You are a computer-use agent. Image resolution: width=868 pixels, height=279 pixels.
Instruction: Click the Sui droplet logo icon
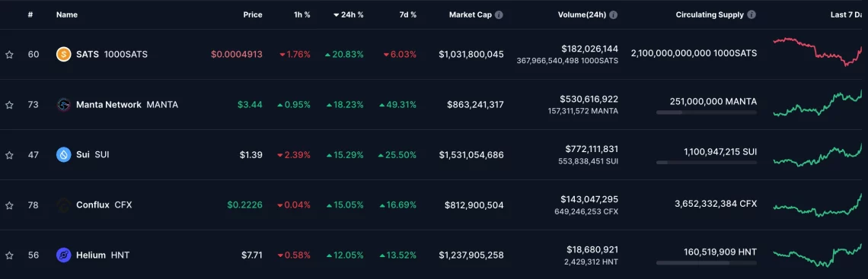point(64,154)
